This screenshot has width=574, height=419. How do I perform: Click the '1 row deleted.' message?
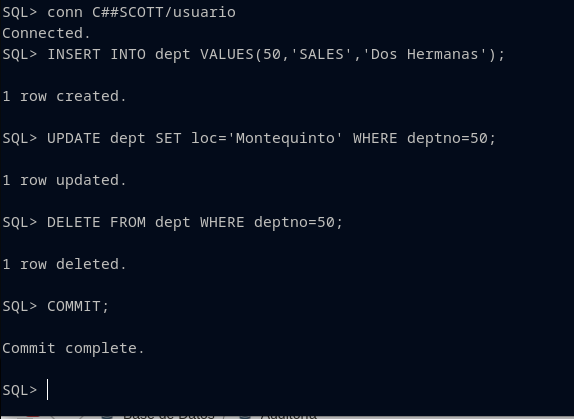point(64,264)
